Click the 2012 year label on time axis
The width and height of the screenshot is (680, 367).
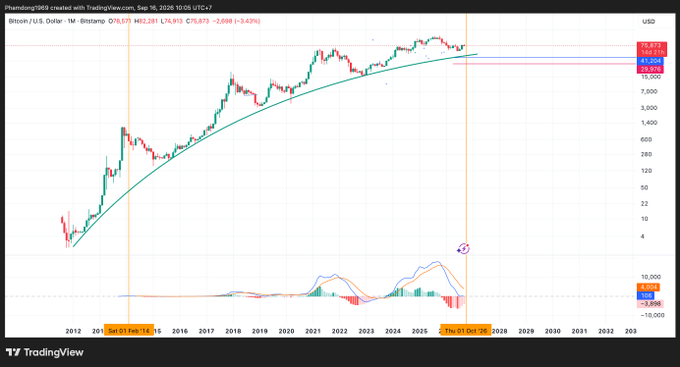pyautogui.click(x=73, y=331)
